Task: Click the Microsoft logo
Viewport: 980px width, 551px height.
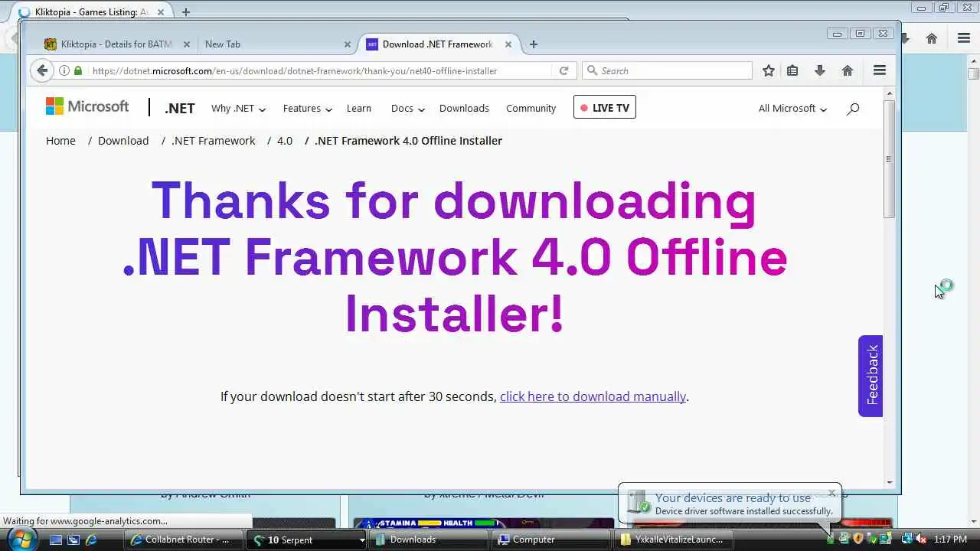Action: pyautogui.click(x=87, y=107)
